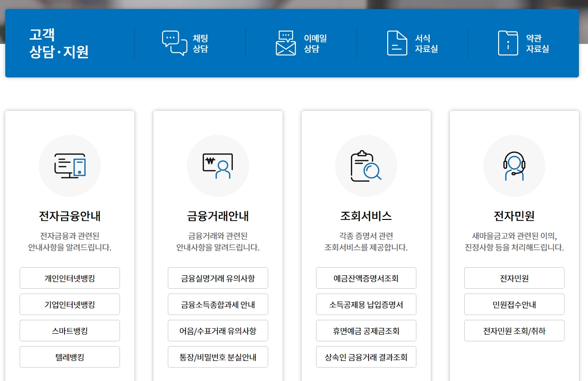Click 어음/수표거래 유의사항

pyautogui.click(x=218, y=330)
